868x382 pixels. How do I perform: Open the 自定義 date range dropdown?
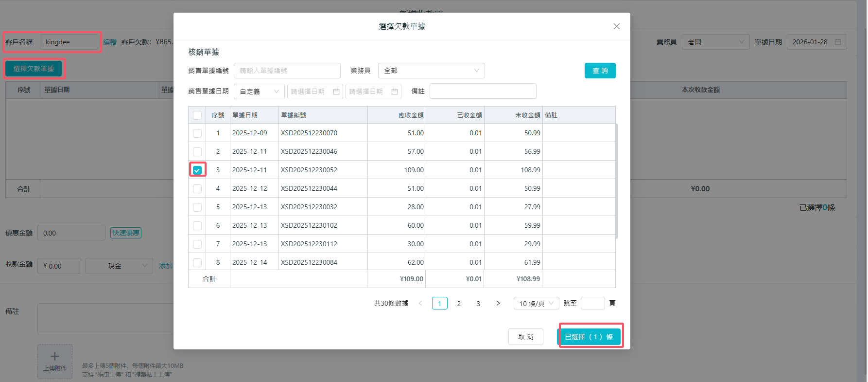tap(259, 91)
